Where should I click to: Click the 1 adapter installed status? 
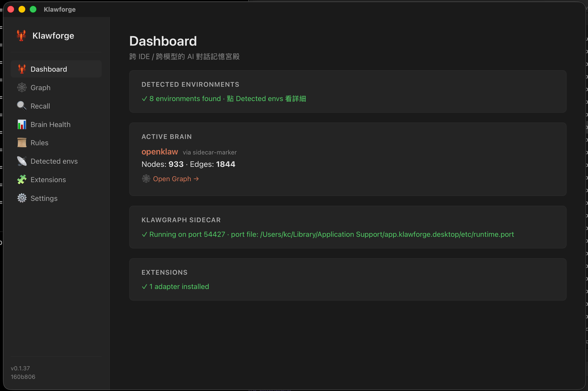(x=175, y=286)
